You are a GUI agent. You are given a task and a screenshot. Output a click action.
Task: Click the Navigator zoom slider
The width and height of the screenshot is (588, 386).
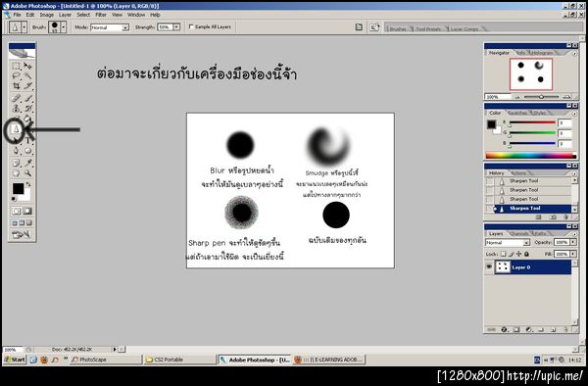click(541, 97)
